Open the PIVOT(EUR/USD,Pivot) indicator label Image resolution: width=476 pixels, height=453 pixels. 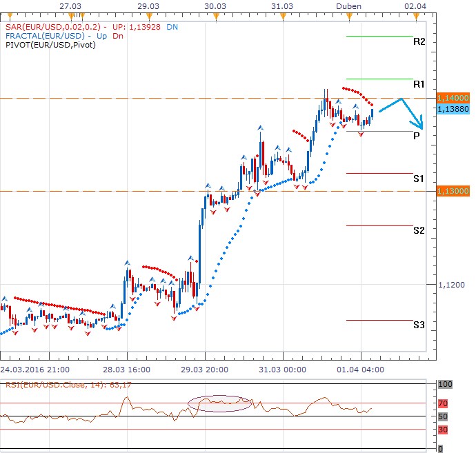click(x=50, y=45)
